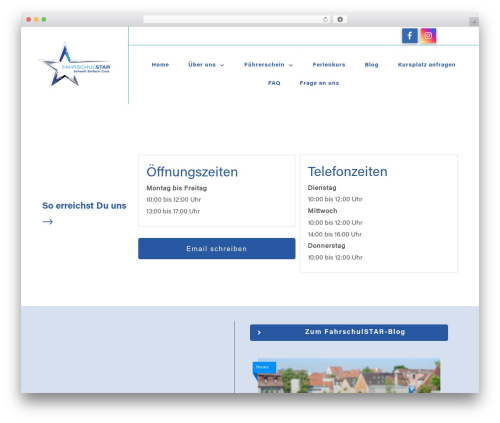Image resolution: width=500 pixels, height=423 pixels.
Task: Click the Dienstag label
Action: tap(322, 188)
